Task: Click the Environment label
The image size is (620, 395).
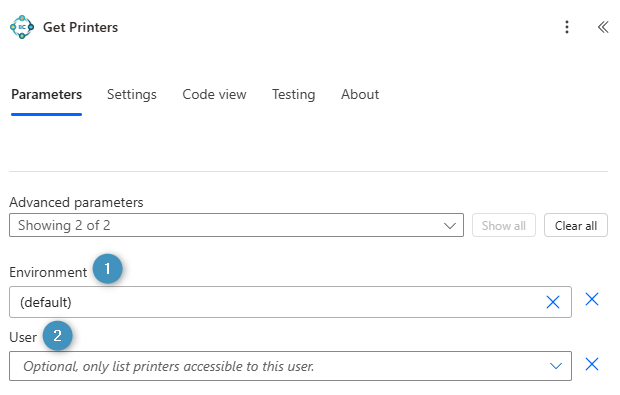Action: [x=48, y=272]
